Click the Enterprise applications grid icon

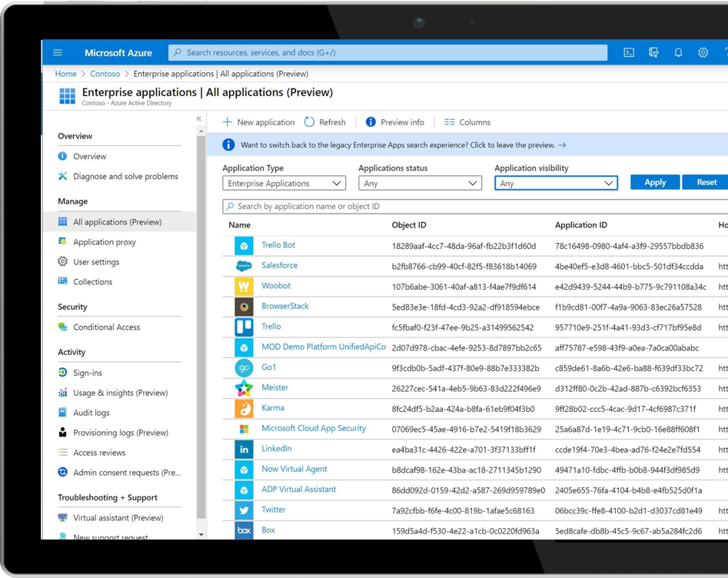click(68, 96)
